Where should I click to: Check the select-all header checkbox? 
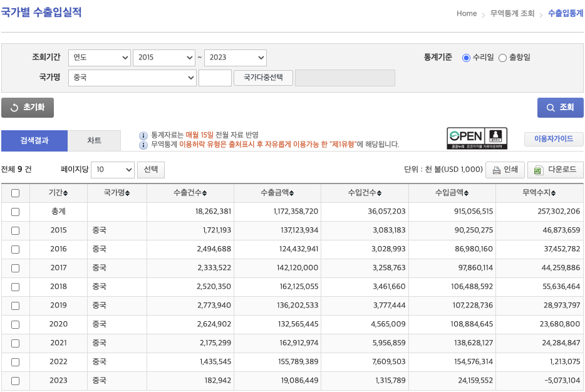[15, 193]
